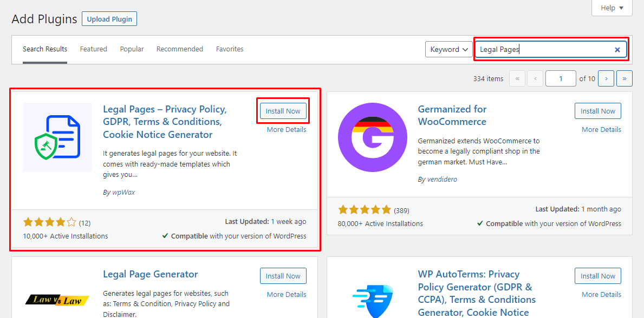
Task: Click the 334 items count text
Action: (488, 79)
